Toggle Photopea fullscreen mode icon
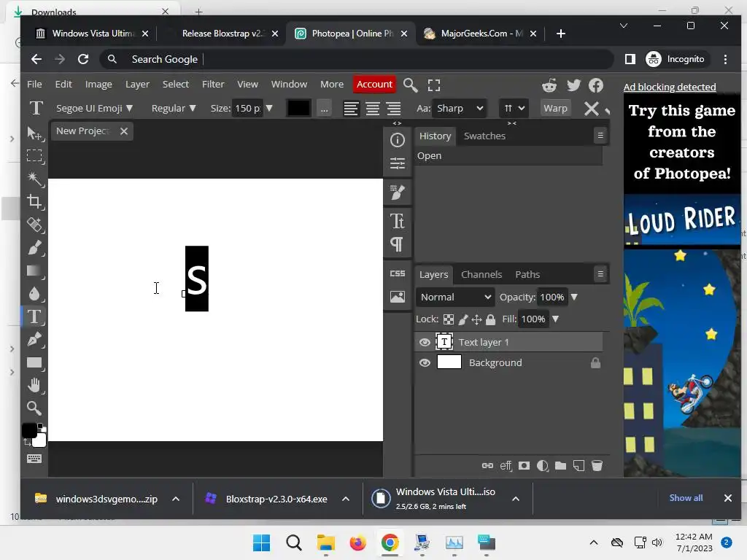747x560 pixels. pyautogui.click(x=434, y=85)
